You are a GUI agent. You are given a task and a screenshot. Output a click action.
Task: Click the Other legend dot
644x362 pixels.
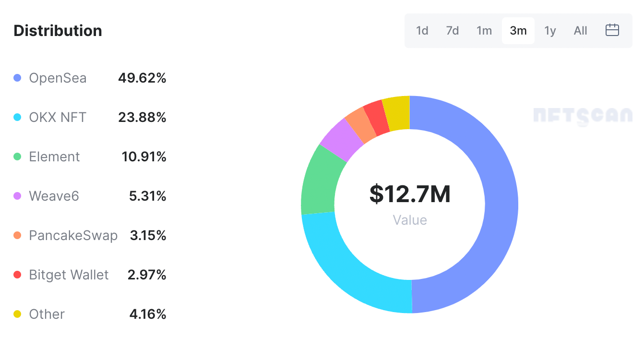click(17, 314)
